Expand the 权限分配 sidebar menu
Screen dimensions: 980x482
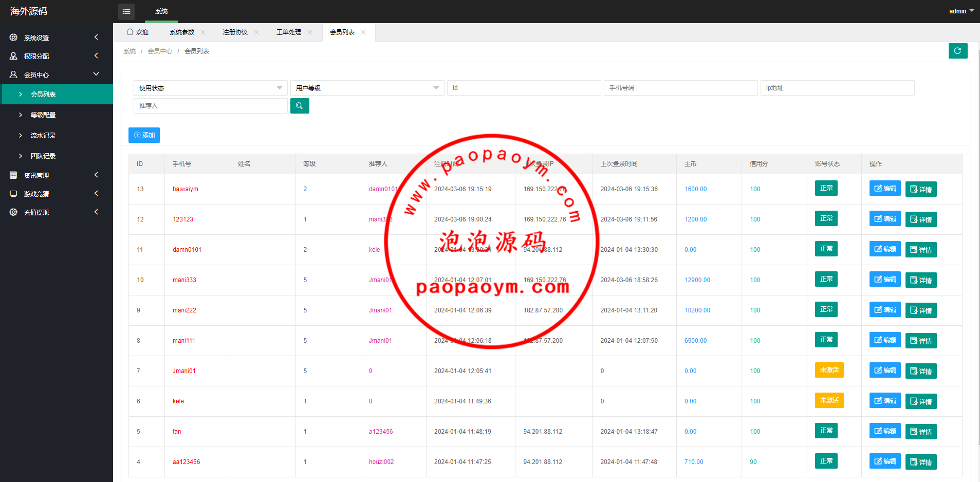click(96, 56)
